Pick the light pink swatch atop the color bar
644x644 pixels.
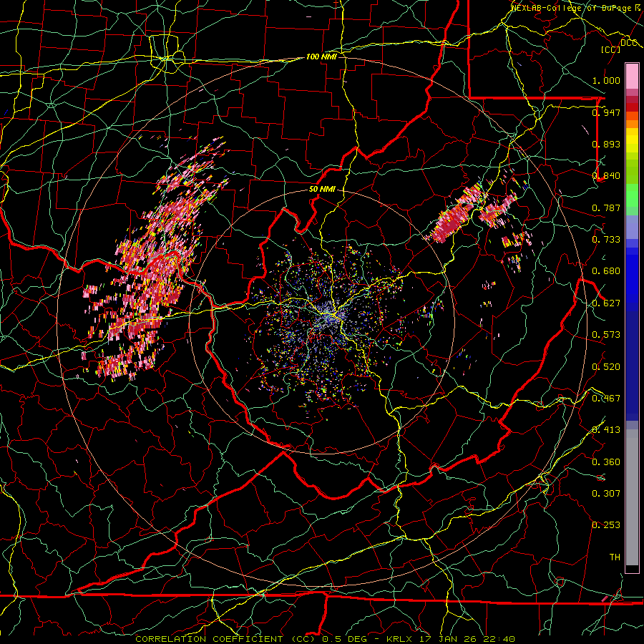[x=632, y=76]
